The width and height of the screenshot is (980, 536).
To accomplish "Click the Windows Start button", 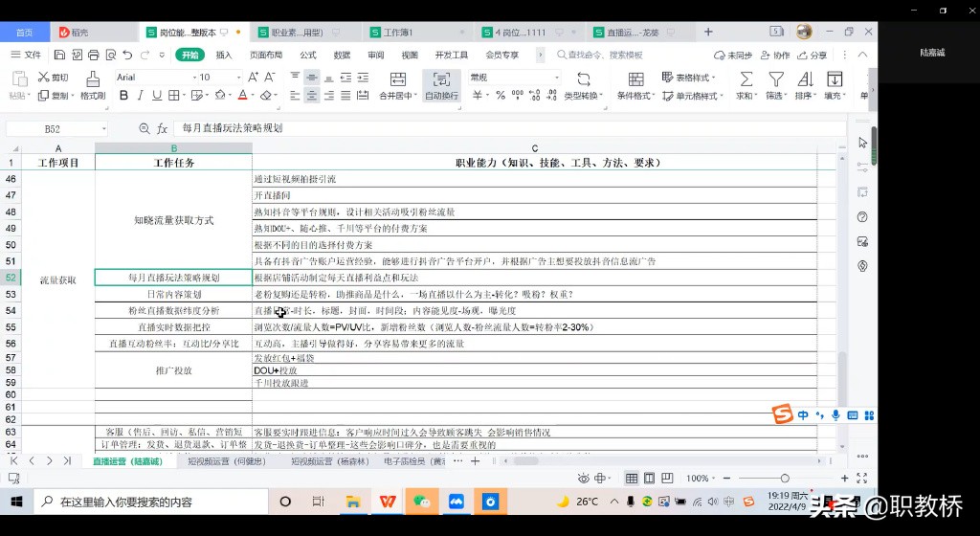I will coord(17,502).
